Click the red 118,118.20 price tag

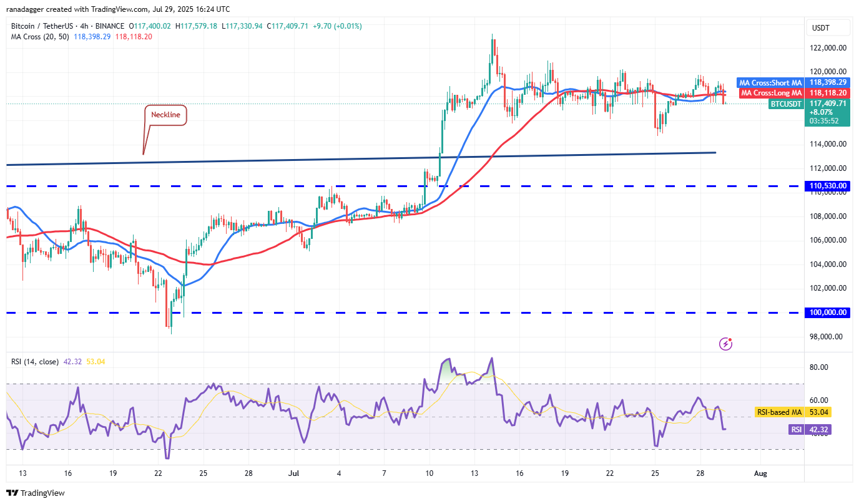pos(828,93)
